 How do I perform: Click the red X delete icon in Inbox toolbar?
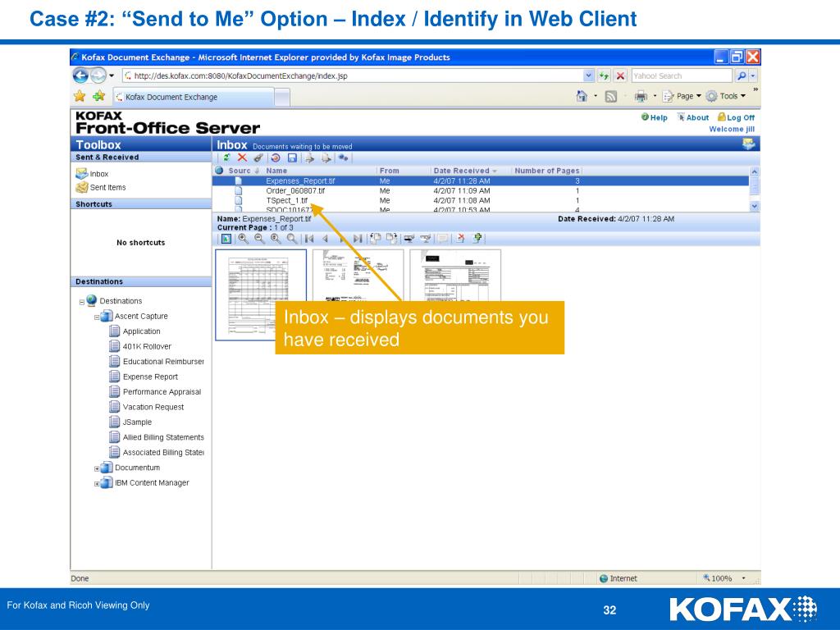(x=242, y=157)
